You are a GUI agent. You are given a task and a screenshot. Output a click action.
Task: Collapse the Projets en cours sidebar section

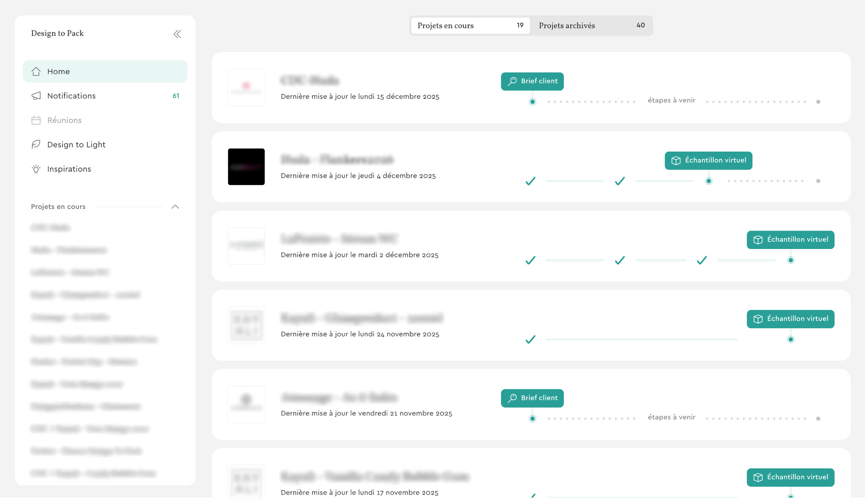tap(175, 207)
